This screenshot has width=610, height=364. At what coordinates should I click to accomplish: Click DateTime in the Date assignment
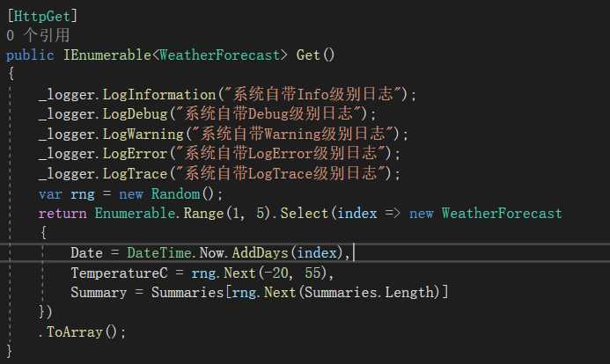coord(159,253)
